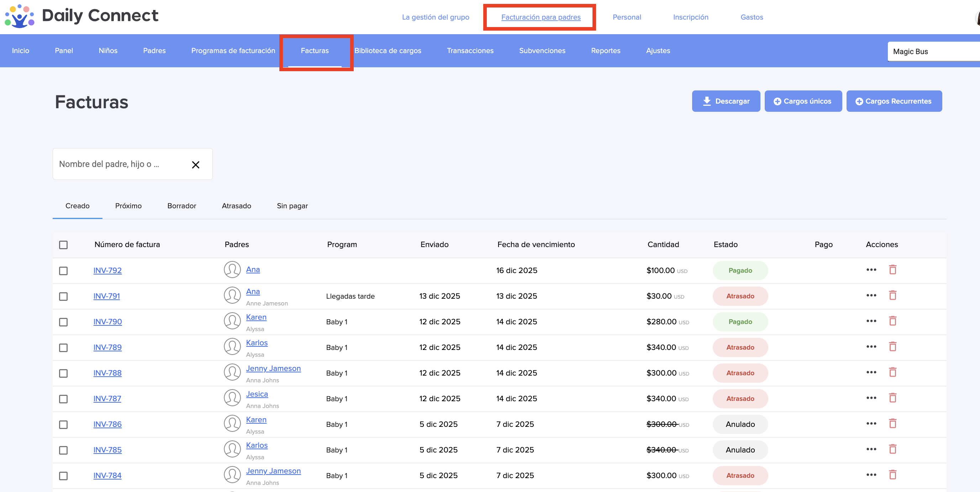Click the Cargos Recurrentes button
The image size is (980, 492).
[894, 101]
